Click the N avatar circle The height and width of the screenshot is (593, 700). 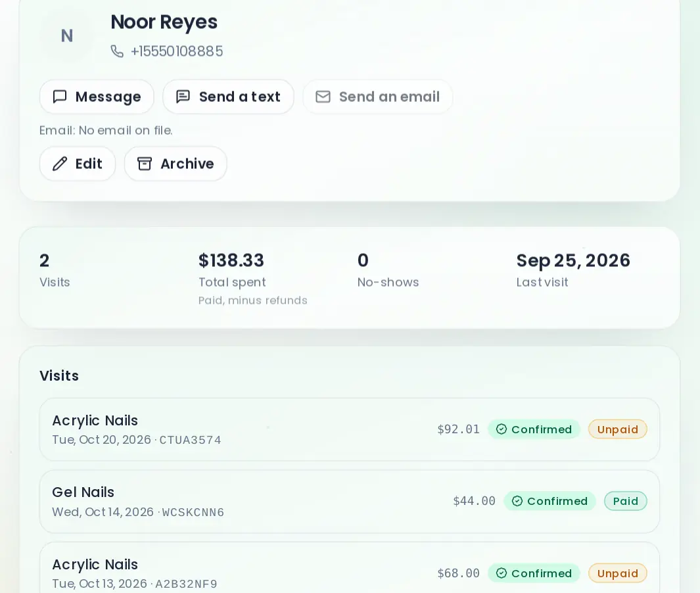67,36
